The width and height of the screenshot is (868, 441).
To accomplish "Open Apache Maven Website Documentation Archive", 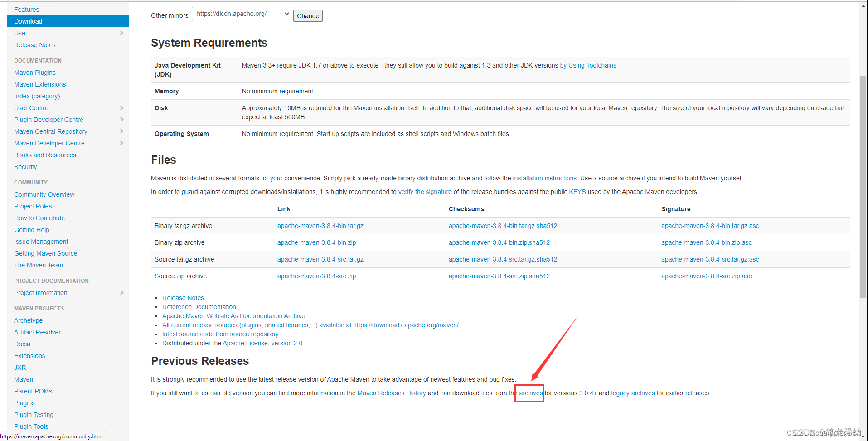I will [233, 316].
